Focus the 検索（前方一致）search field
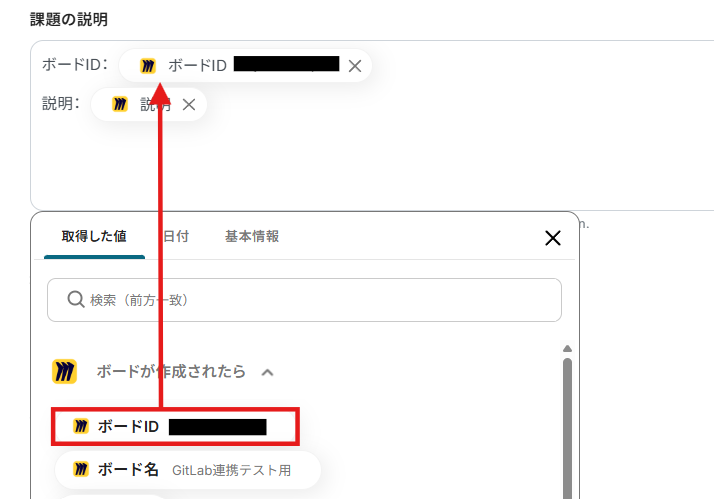The height and width of the screenshot is (499, 714). pyautogui.click(x=304, y=300)
